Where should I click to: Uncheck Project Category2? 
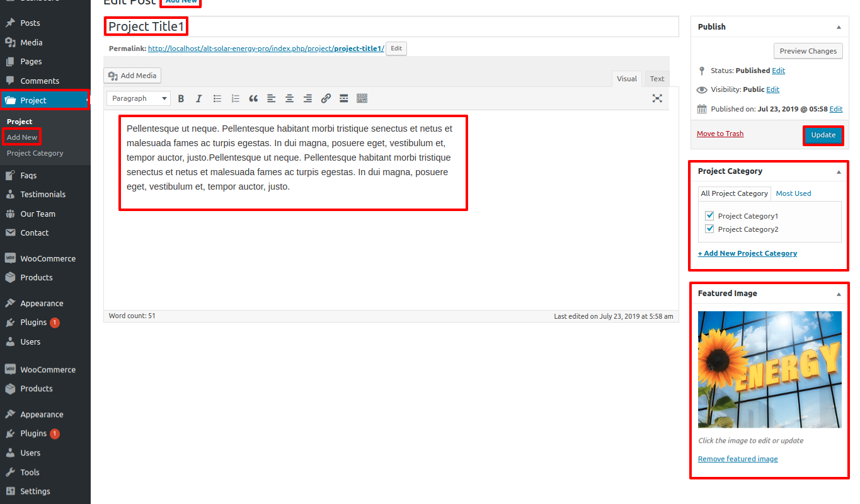pos(709,229)
